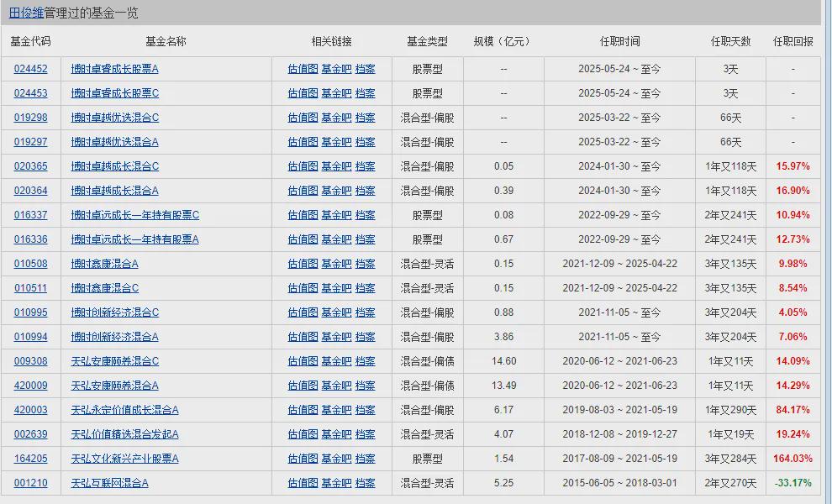
Task: Open fund 天弘文化新兴产业股票A
Action: [x=124, y=459]
